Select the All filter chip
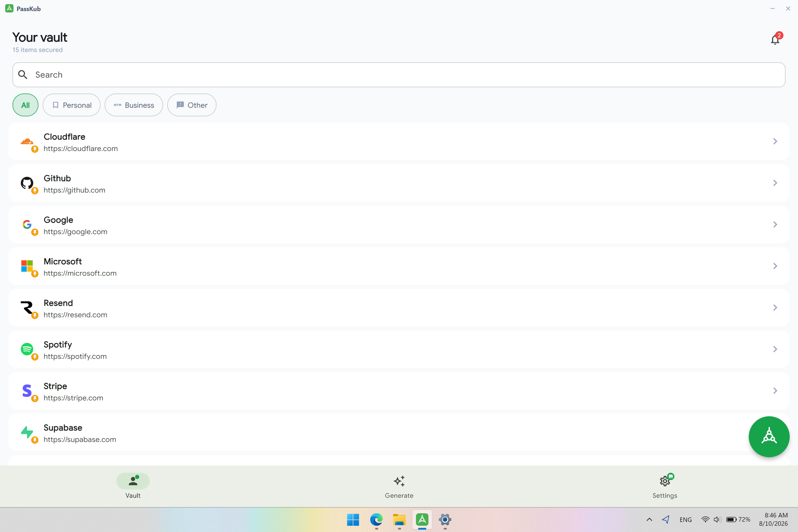This screenshot has height=532, width=798. tap(26, 105)
